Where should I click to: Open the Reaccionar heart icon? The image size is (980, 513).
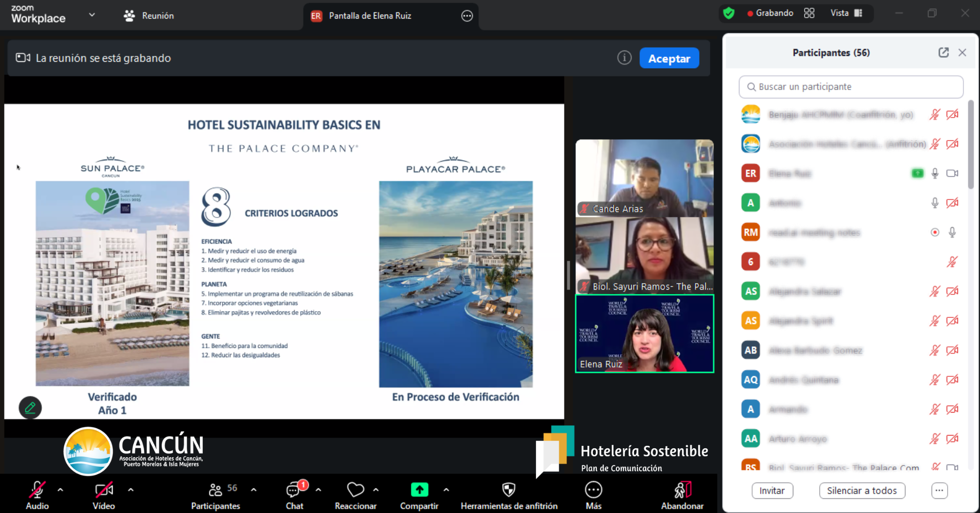pos(355,489)
